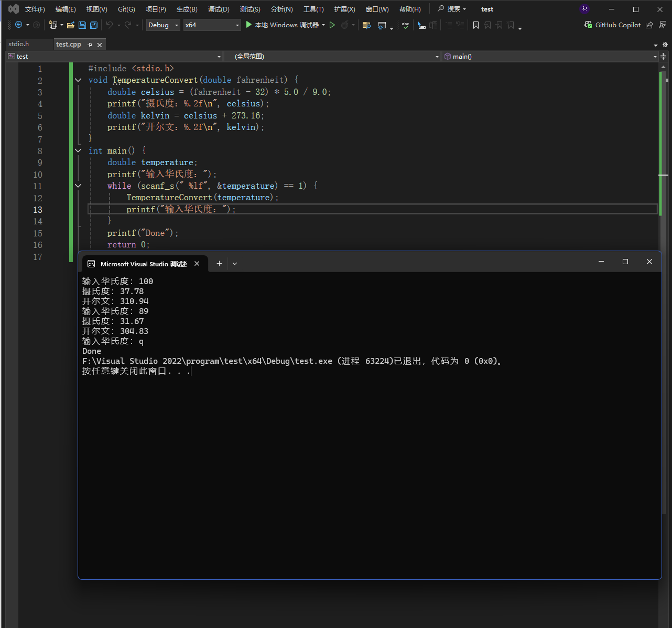Close the debug console tab
Viewport: 672px width, 628px height.
tap(197, 264)
